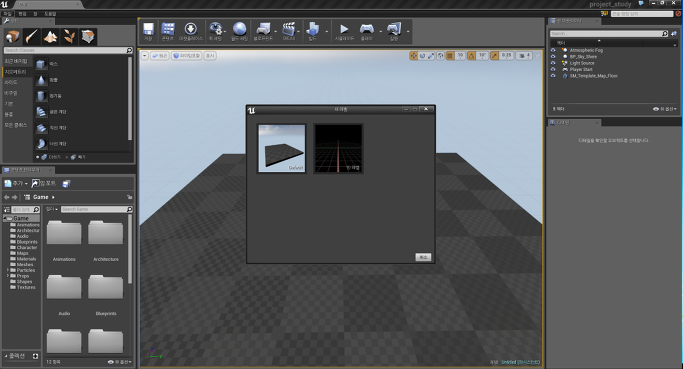The image size is (683, 369).
Task: Toggle the additive brush radio option
Action: (x=37, y=157)
